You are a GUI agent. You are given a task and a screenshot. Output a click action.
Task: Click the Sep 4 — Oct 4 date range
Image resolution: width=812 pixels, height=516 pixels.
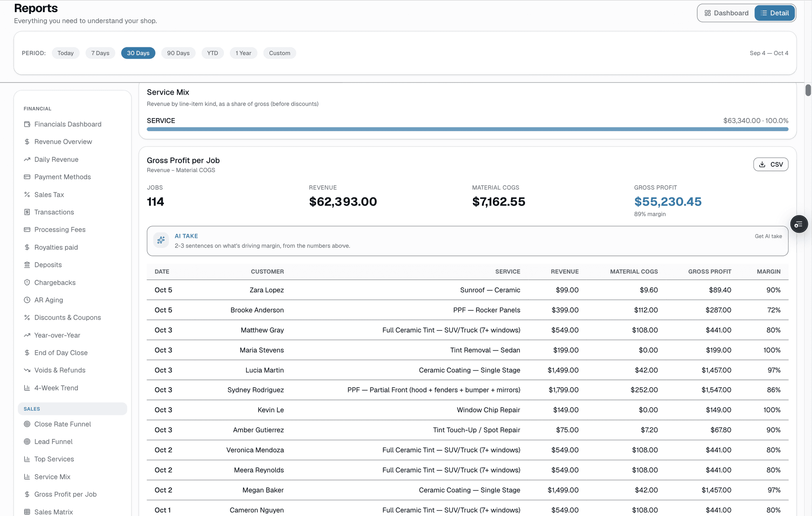coord(769,53)
